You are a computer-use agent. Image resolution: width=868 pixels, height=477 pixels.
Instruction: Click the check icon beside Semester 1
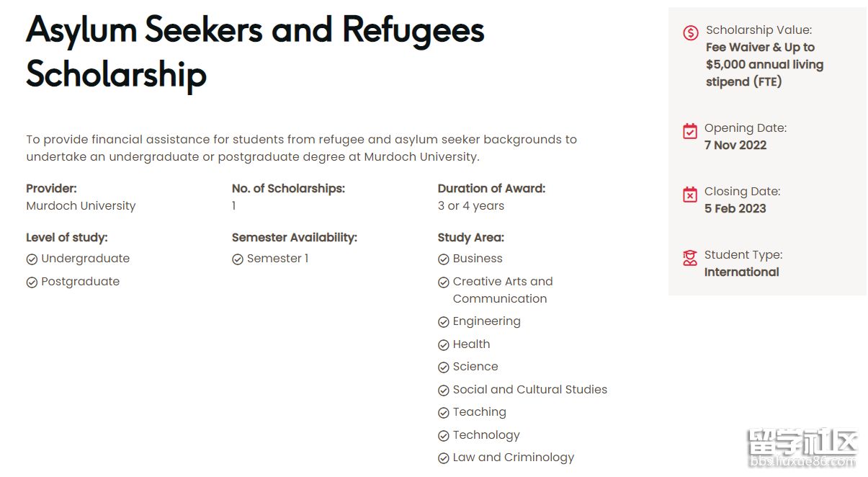click(238, 259)
